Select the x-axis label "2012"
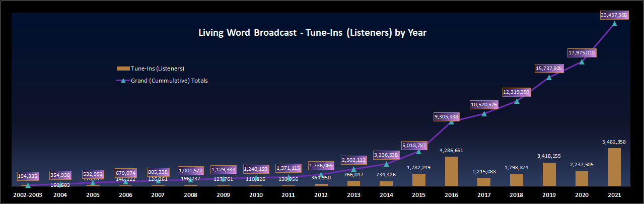The height and width of the screenshot is (204, 644). click(x=321, y=194)
